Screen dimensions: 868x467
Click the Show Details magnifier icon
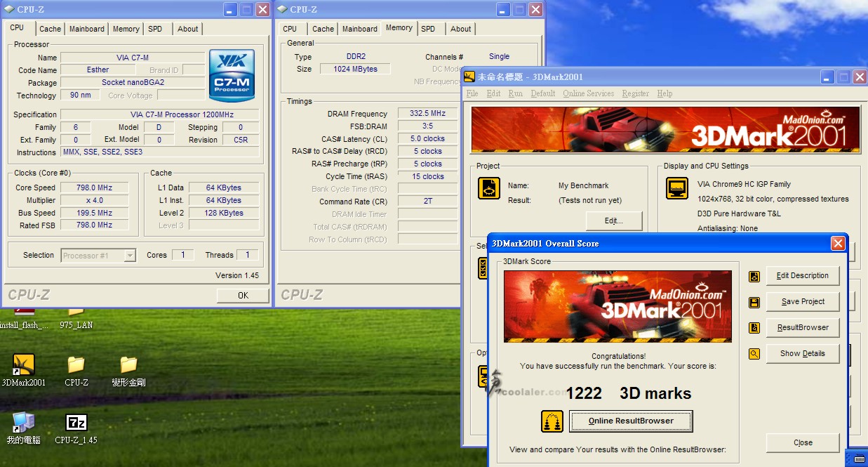[x=754, y=354]
